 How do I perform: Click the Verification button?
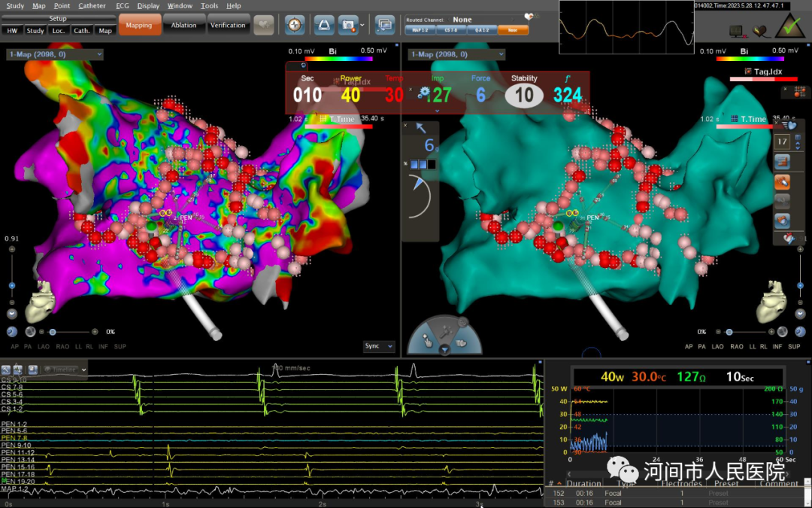tap(228, 25)
